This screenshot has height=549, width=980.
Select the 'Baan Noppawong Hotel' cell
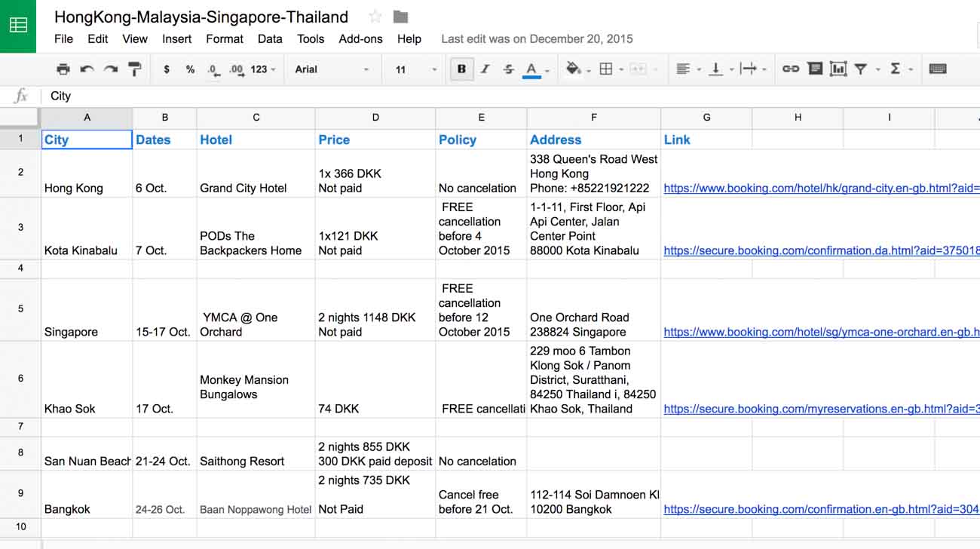[x=256, y=494]
